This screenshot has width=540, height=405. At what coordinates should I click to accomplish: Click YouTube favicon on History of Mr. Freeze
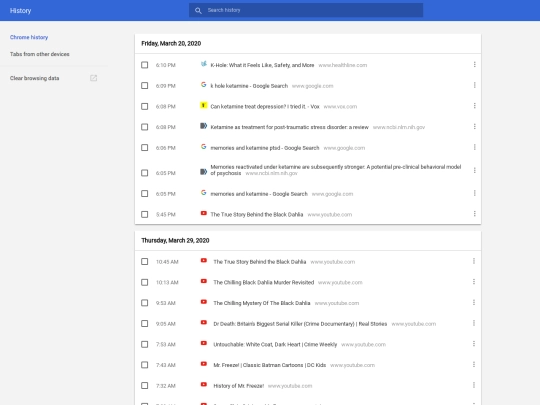coord(204,385)
